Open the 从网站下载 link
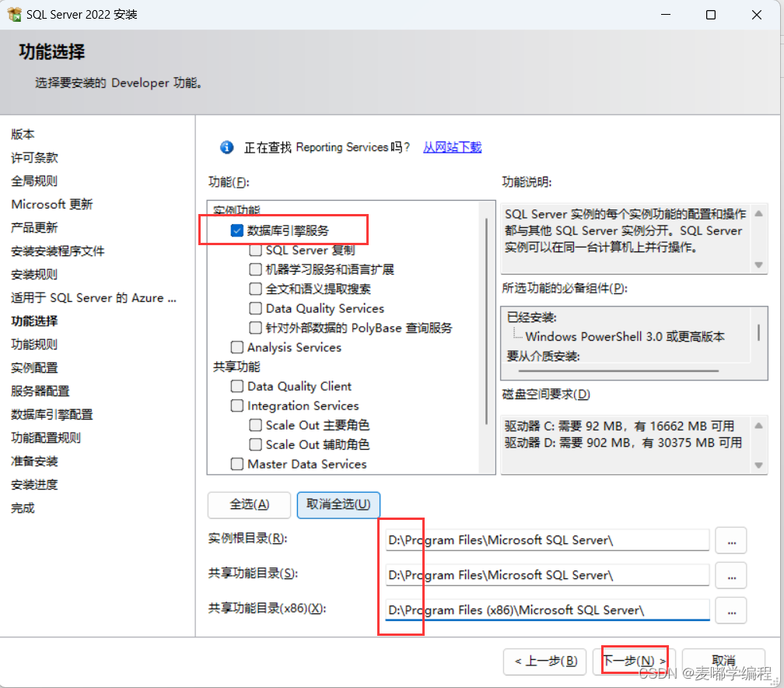Image resolution: width=784 pixels, height=688 pixels. [x=452, y=147]
